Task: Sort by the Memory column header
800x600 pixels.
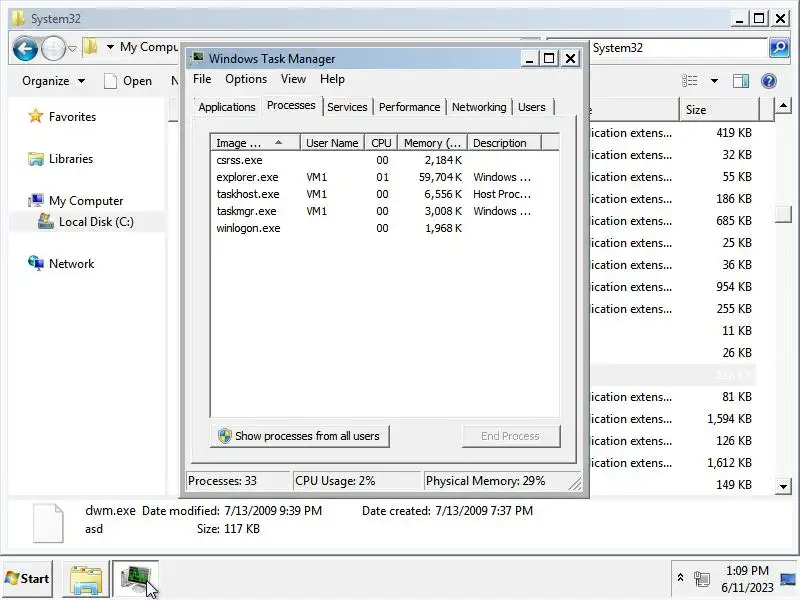Action: tap(432, 143)
